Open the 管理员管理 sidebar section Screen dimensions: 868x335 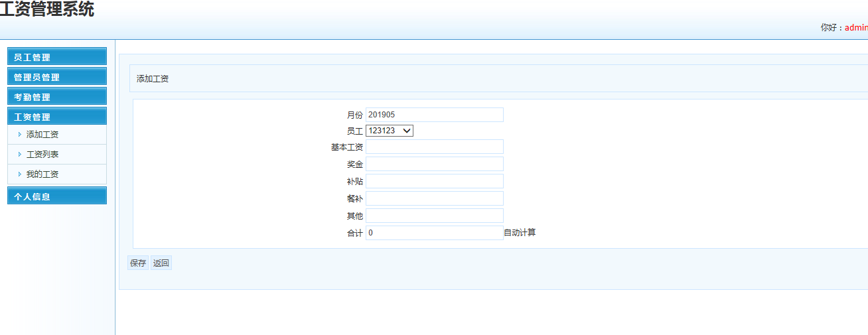(57, 77)
